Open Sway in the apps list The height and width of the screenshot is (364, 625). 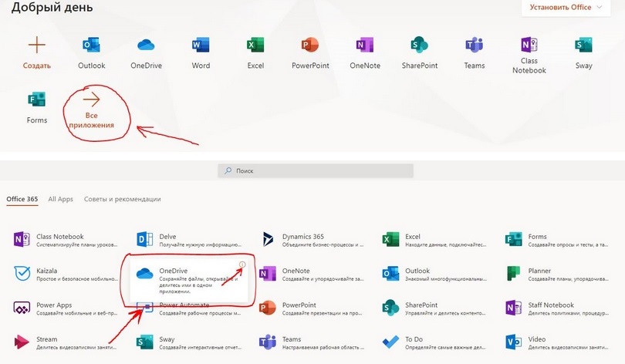click(x=189, y=342)
